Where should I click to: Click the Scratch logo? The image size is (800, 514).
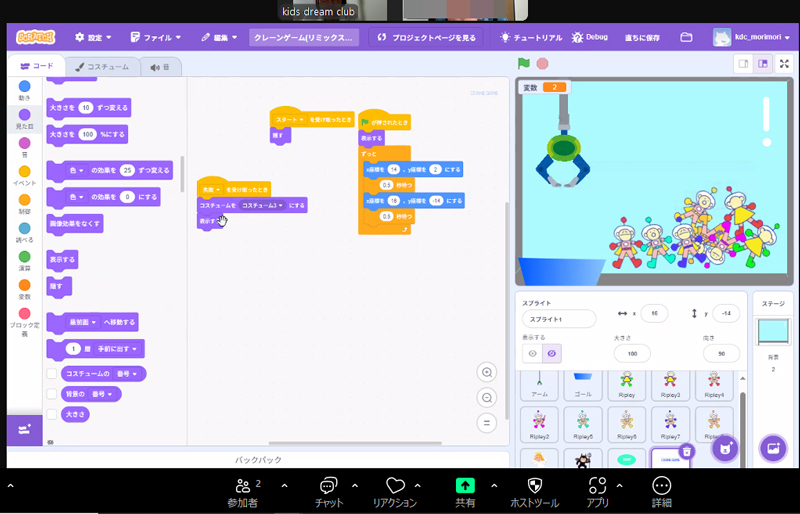click(35, 37)
